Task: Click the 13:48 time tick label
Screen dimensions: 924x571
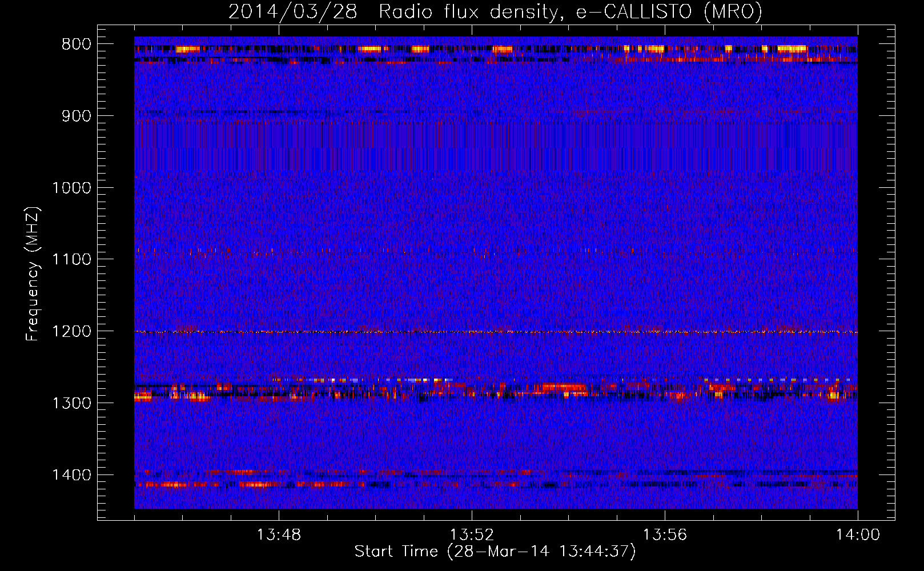Action: click(279, 535)
